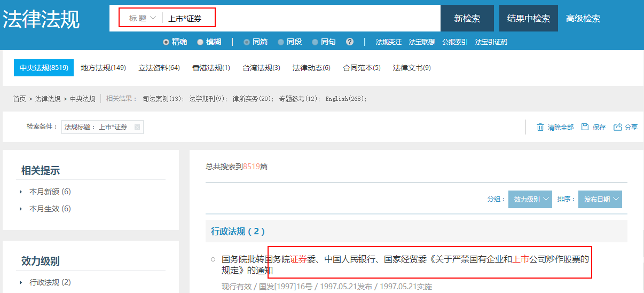This screenshot has height=293, width=644.
Task: Click the share icon beside 分享
Action: [618, 127]
